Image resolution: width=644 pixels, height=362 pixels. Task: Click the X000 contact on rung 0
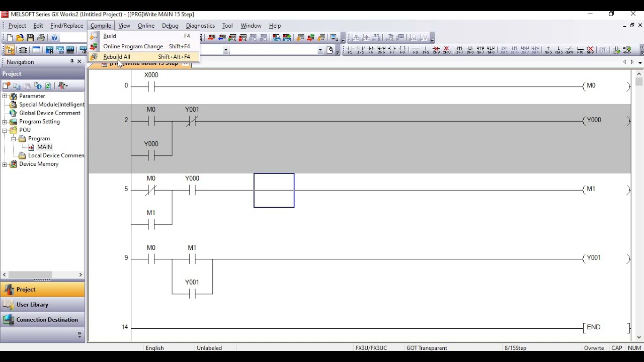coord(151,86)
